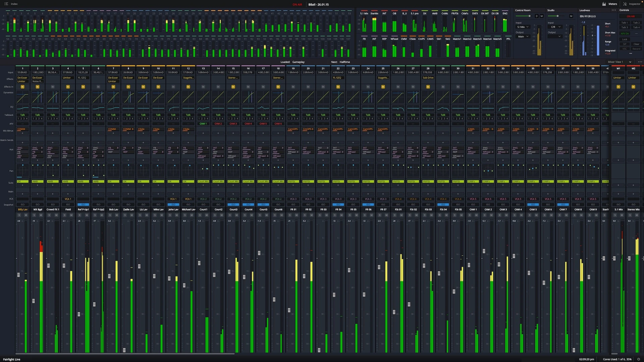Select the Loaded Gameplay snapshot
Screen dimensions: 644x362
[x=298, y=62]
